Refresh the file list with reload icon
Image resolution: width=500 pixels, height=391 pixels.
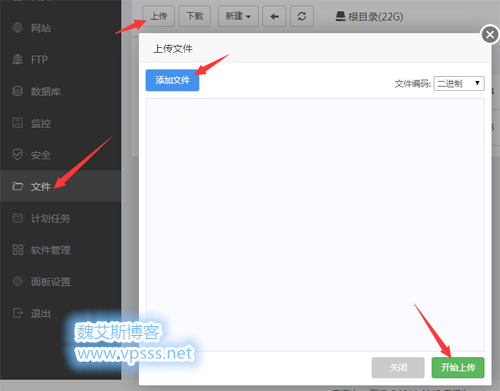302,16
